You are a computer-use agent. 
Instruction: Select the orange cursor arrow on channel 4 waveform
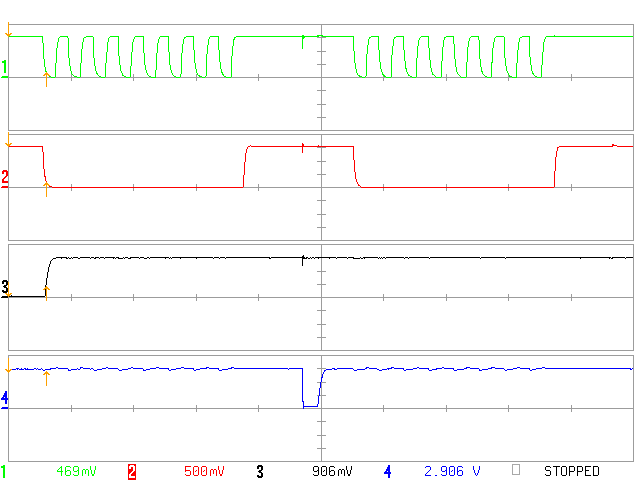(46, 377)
